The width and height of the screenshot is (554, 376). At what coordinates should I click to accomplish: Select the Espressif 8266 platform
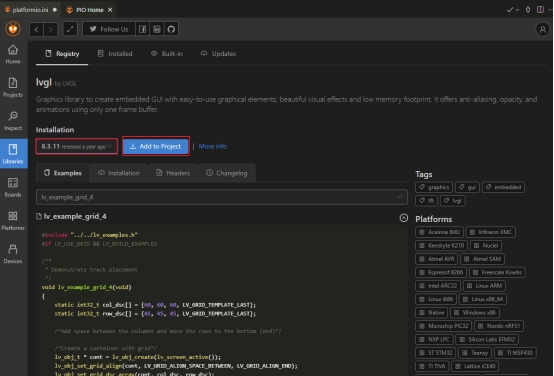(441, 272)
